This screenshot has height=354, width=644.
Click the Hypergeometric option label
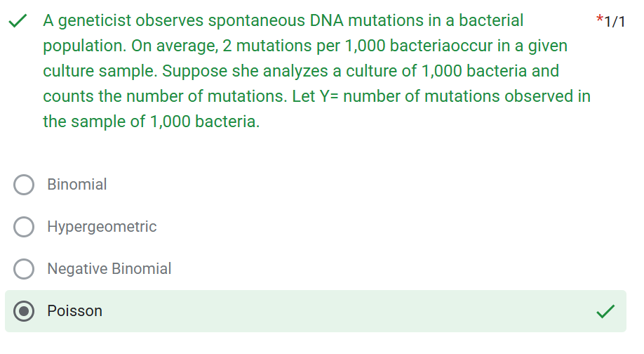(x=102, y=227)
